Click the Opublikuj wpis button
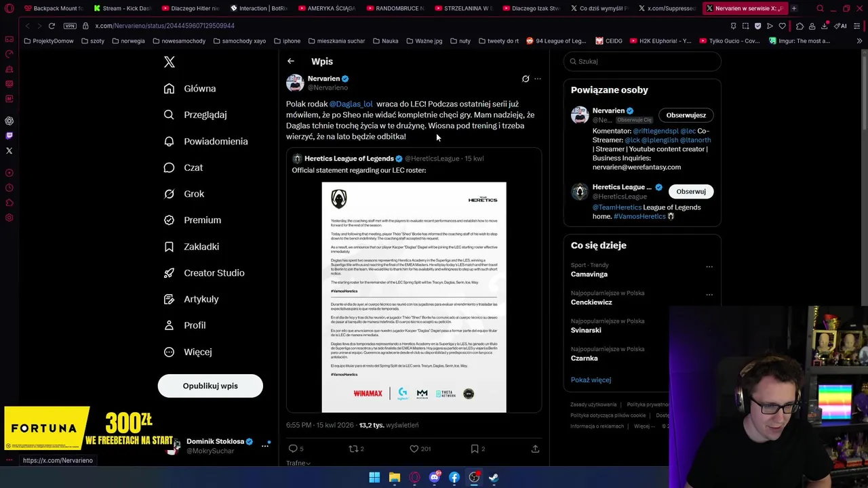 coord(210,386)
